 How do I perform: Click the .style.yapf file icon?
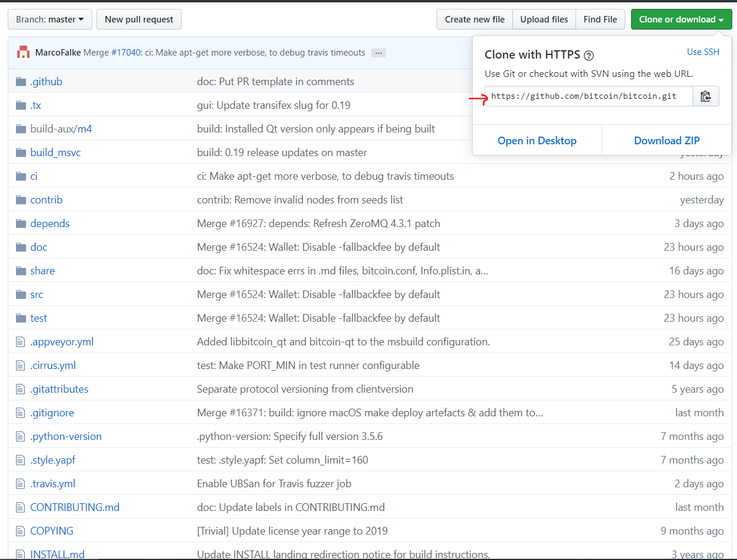coord(21,460)
